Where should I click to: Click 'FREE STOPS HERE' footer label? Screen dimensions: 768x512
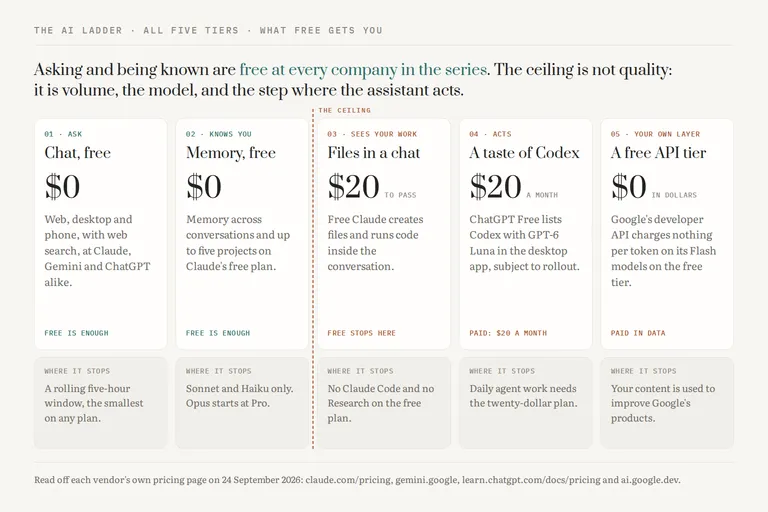[x=361, y=333]
